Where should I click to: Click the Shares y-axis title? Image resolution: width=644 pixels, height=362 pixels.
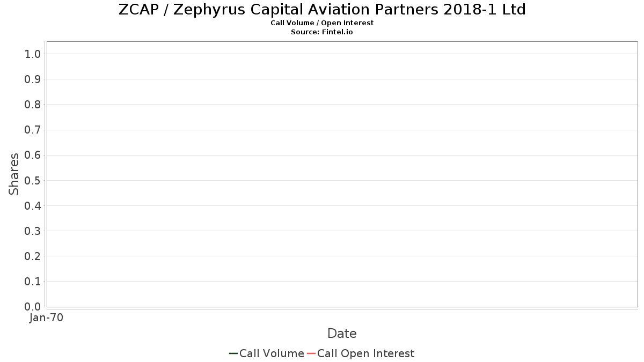tap(14, 174)
